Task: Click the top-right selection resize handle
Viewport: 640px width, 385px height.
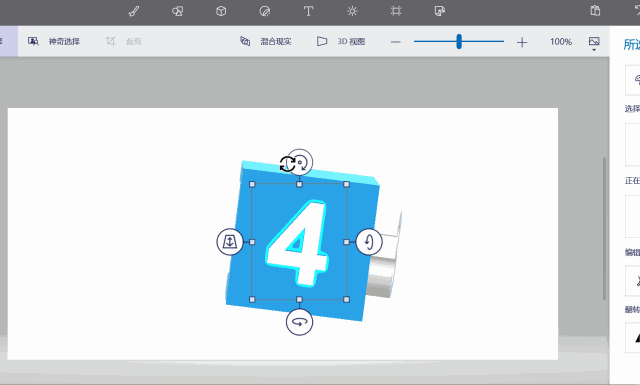Action: 347,185
